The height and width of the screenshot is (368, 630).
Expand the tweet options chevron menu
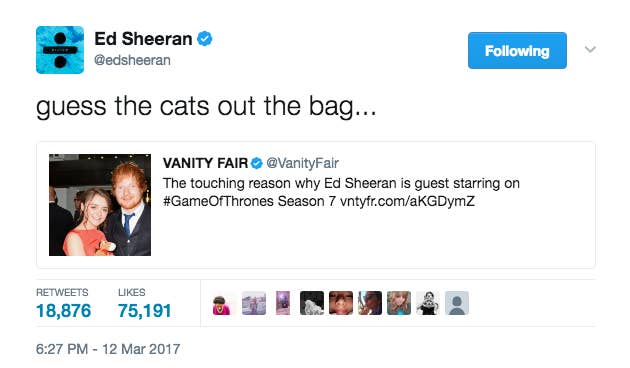pyautogui.click(x=590, y=49)
